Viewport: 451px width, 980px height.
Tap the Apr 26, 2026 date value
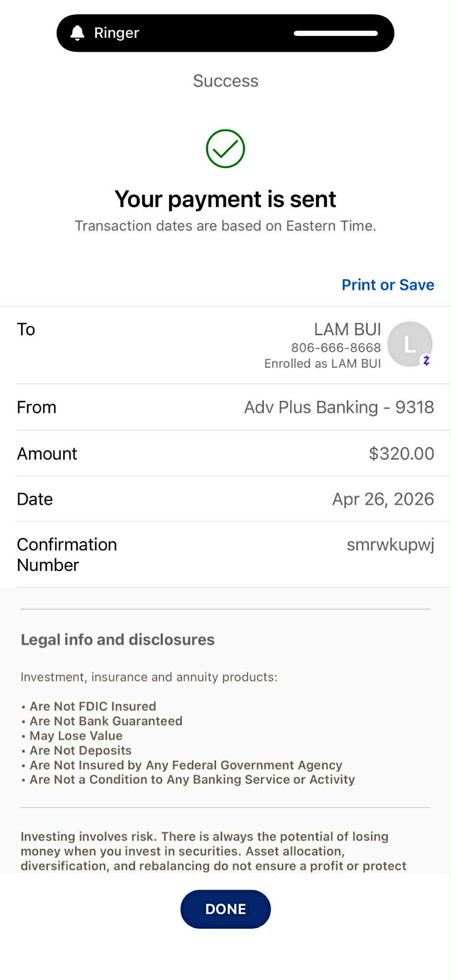point(383,499)
